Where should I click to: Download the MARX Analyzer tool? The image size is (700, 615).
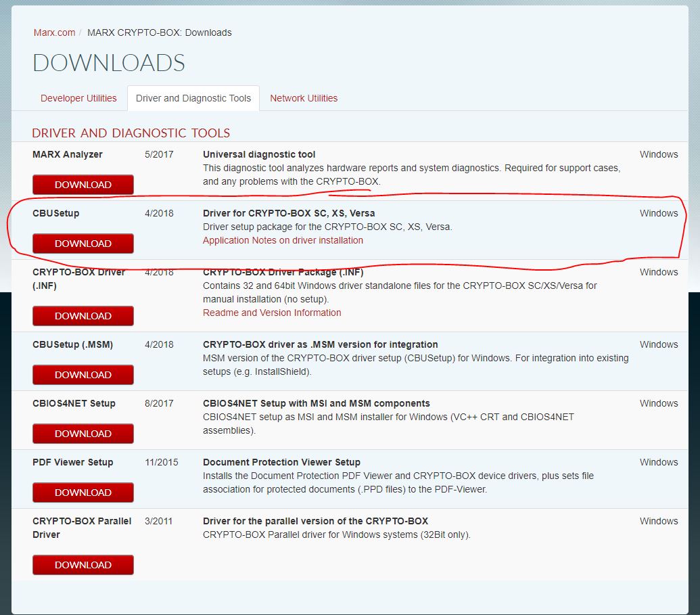83,185
